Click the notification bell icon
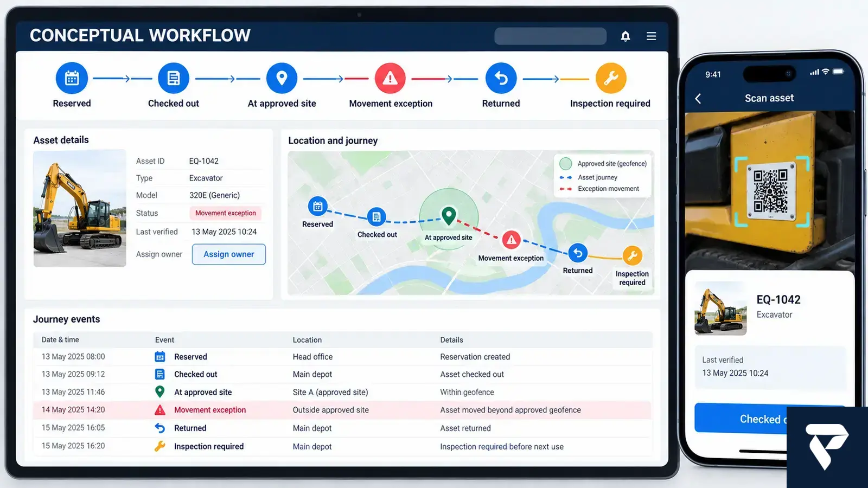 (x=626, y=36)
